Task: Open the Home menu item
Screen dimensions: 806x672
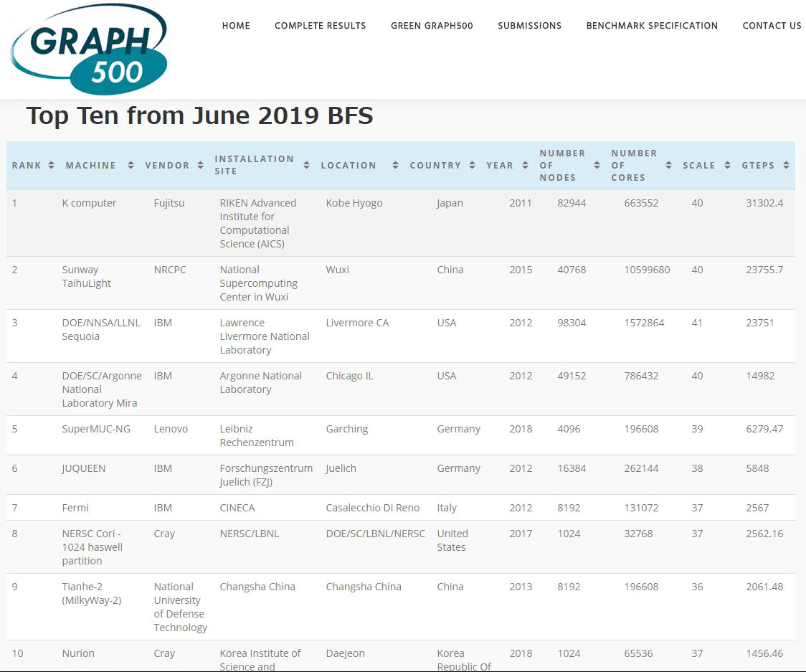Action: pos(236,26)
